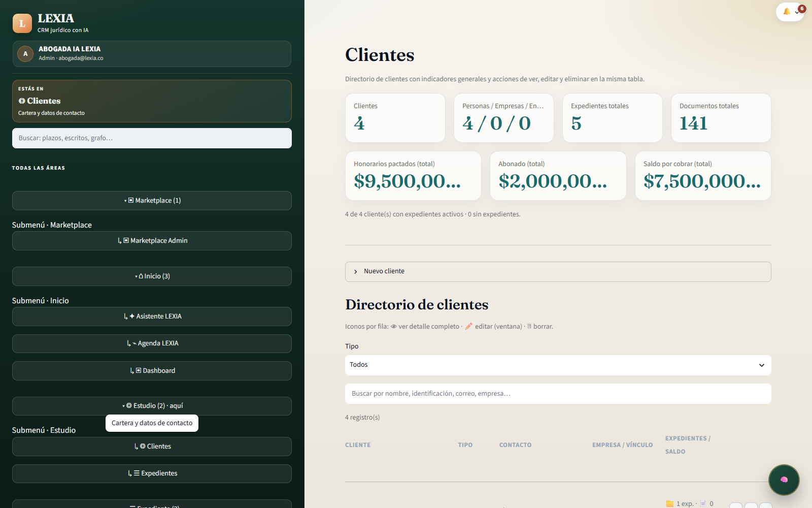Viewport: 812px width, 508px height.
Task: Click the EXPEDIENTES / SALDO column header
Action: (688, 445)
